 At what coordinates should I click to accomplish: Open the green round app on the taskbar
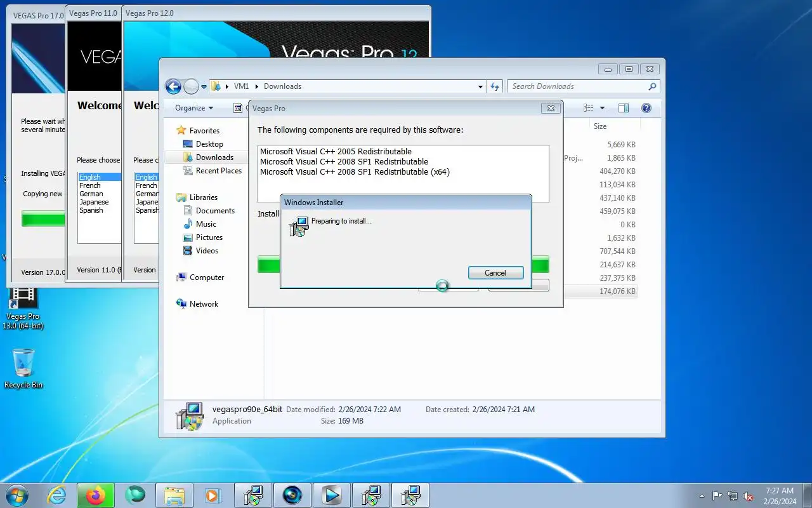tap(135, 495)
